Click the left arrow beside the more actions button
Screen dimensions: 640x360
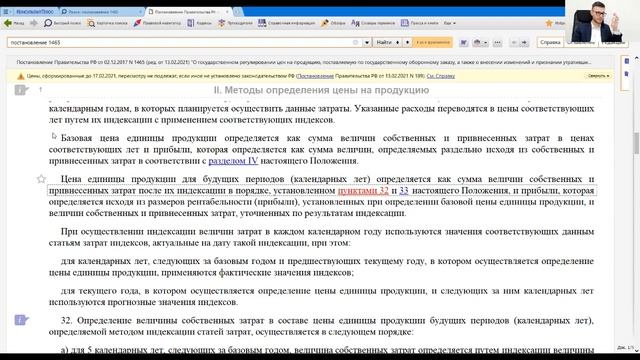click(x=514, y=42)
